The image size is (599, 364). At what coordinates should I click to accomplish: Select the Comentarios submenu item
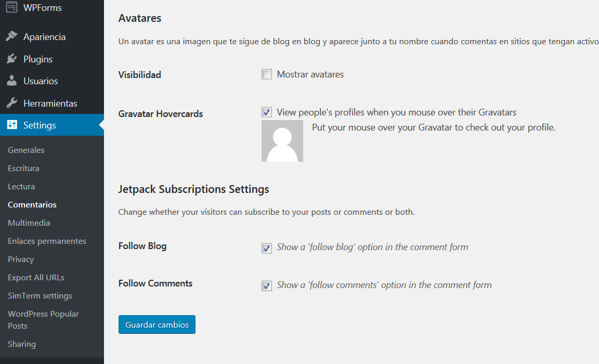click(32, 205)
